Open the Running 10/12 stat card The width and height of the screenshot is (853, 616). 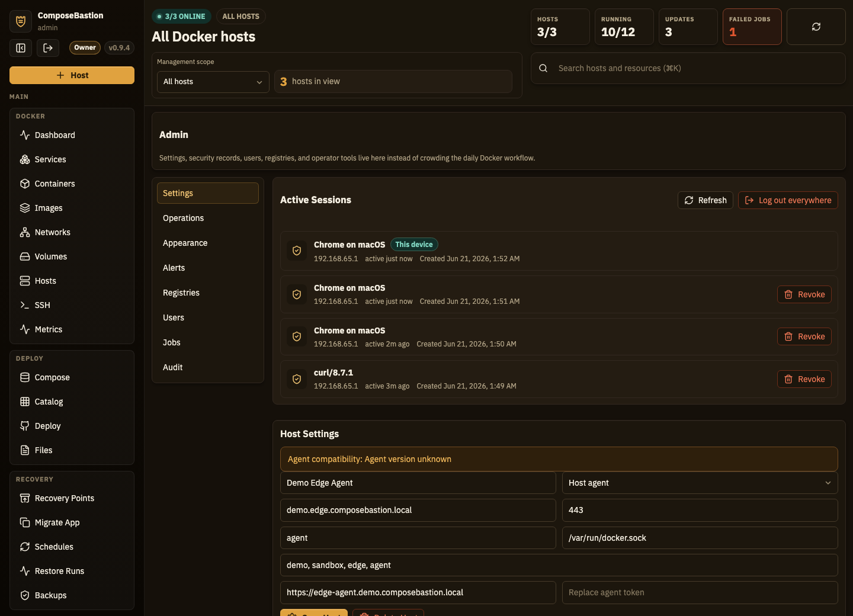click(x=624, y=27)
